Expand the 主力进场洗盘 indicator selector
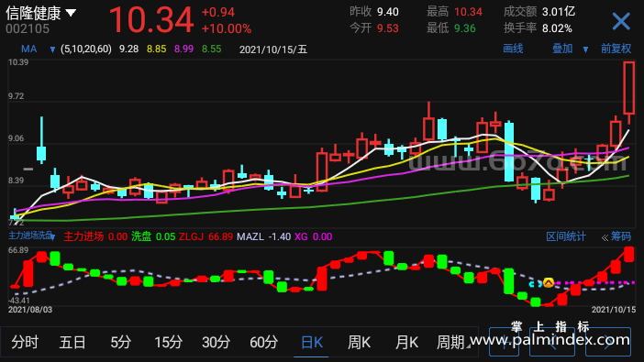Screen dimensions: 644x362 (x=31, y=236)
